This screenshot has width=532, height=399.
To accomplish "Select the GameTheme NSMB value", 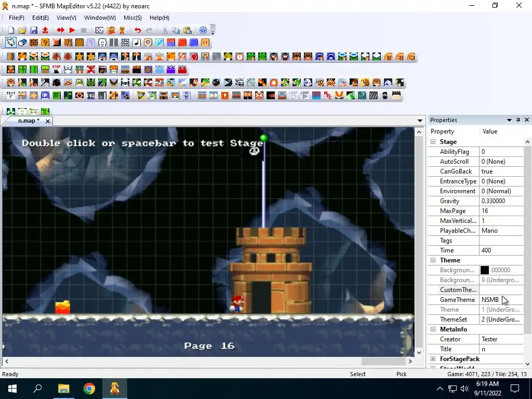I will pos(501,300).
